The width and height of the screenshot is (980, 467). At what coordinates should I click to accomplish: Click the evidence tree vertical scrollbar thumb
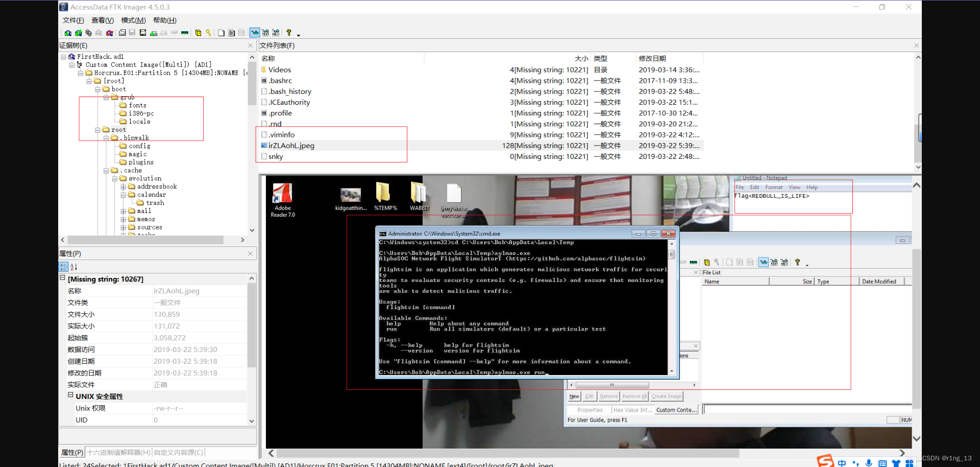tap(252, 85)
